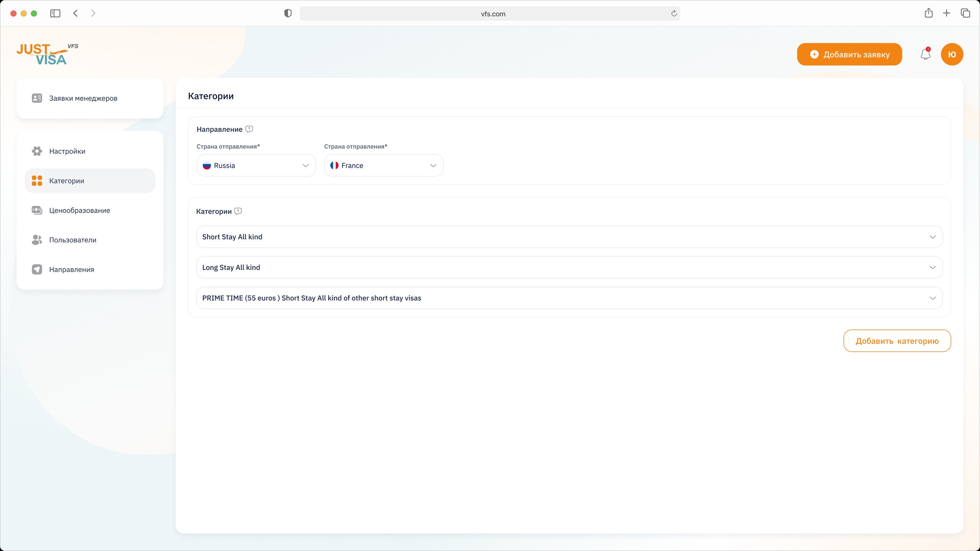The image size is (980, 551).
Task: Click the Направление section label
Action: pos(220,129)
